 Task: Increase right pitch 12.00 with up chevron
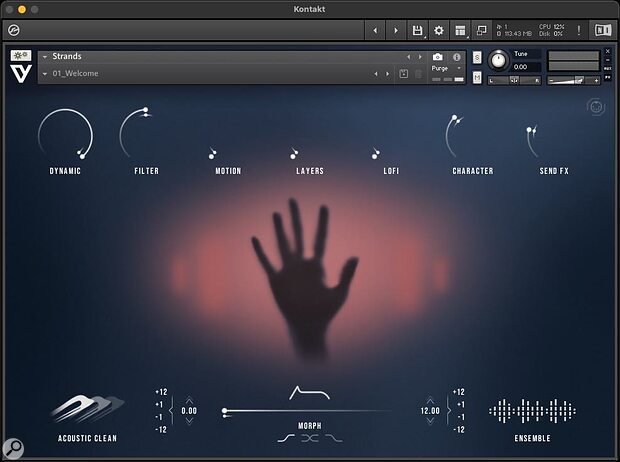click(430, 400)
